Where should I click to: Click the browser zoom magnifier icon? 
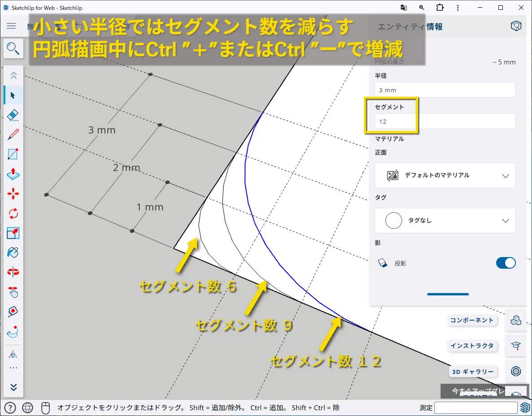(x=422, y=8)
